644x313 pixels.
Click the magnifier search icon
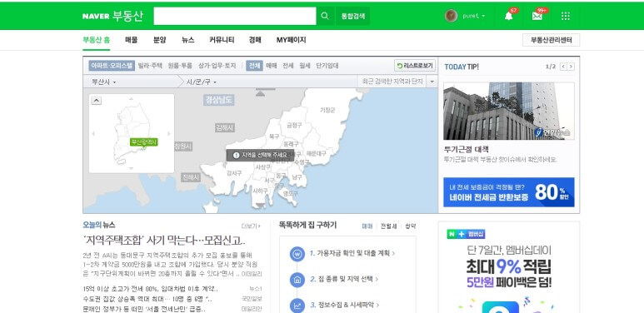pos(325,16)
